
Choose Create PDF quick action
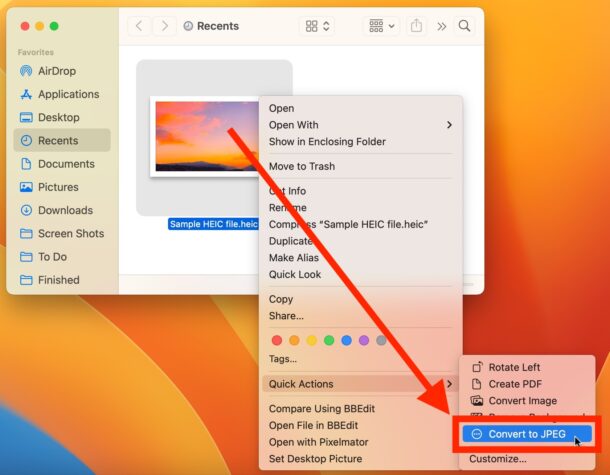click(x=517, y=384)
